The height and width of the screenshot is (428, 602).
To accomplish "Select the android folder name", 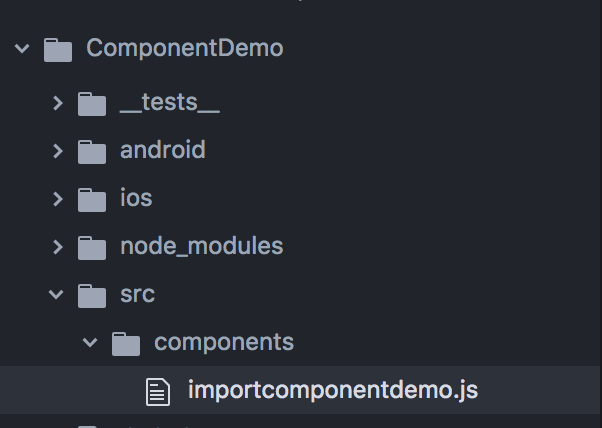I will pyautogui.click(x=163, y=150).
